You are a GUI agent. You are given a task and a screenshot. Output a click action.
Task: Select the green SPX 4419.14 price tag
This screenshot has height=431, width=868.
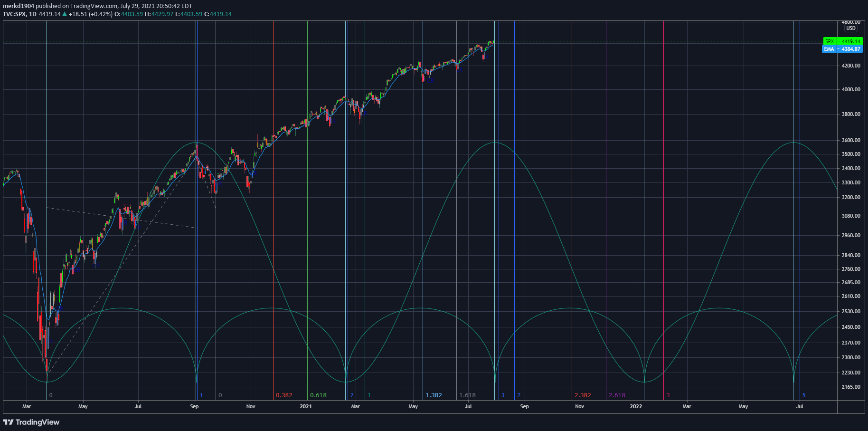(x=843, y=41)
